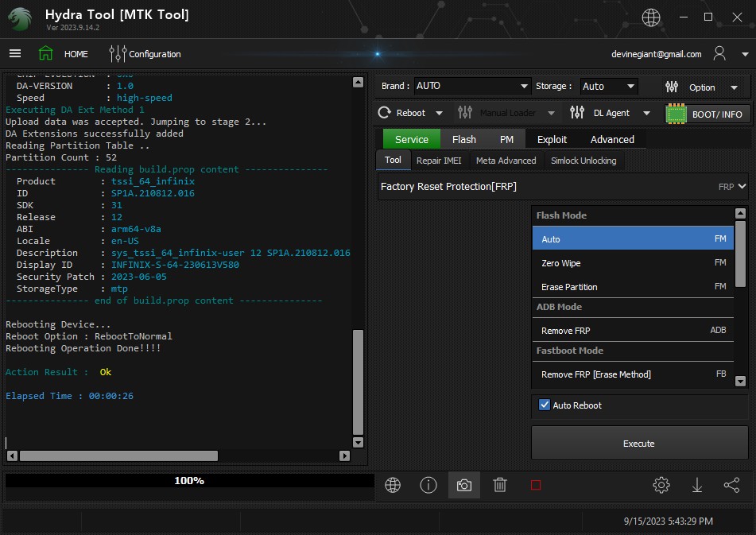Click the log horizontal scrollbar thumb
756x535 pixels.
pos(118,456)
